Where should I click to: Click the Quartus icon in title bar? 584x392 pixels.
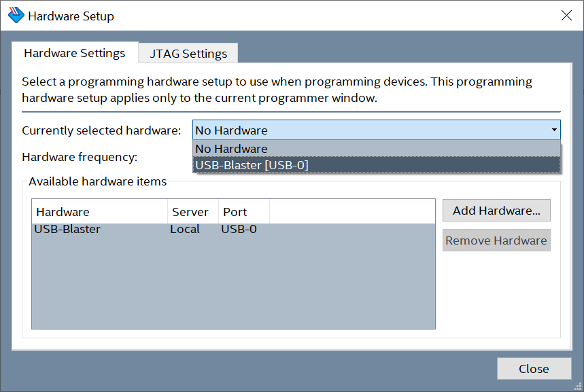pos(16,16)
